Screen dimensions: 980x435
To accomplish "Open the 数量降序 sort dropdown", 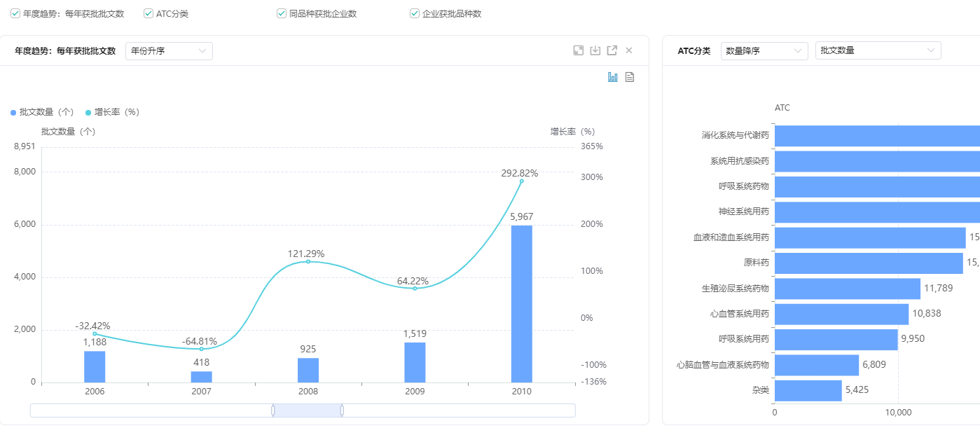I will coord(764,50).
